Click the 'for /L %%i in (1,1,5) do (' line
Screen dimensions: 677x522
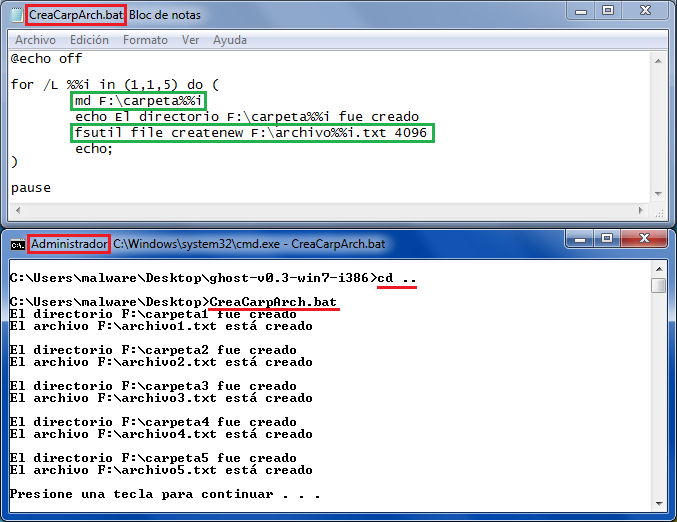click(x=115, y=84)
